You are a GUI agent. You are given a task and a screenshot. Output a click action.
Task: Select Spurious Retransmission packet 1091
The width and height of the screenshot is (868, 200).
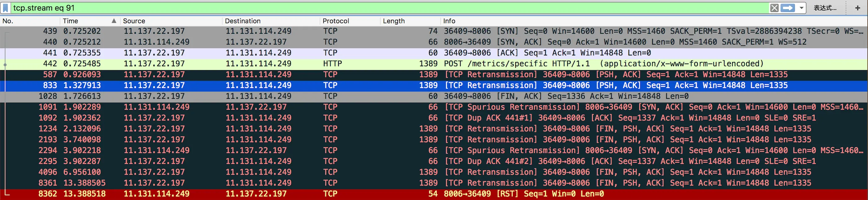click(x=434, y=107)
